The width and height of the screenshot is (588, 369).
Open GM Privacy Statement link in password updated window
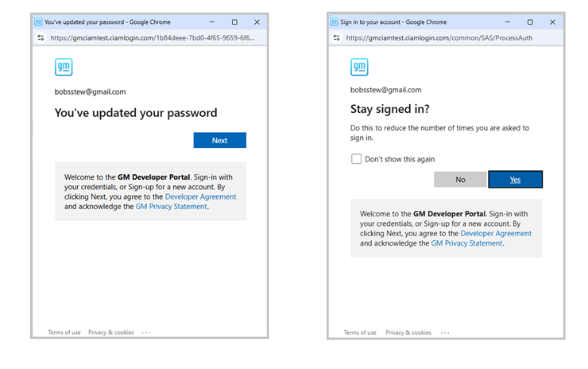pos(171,206)
